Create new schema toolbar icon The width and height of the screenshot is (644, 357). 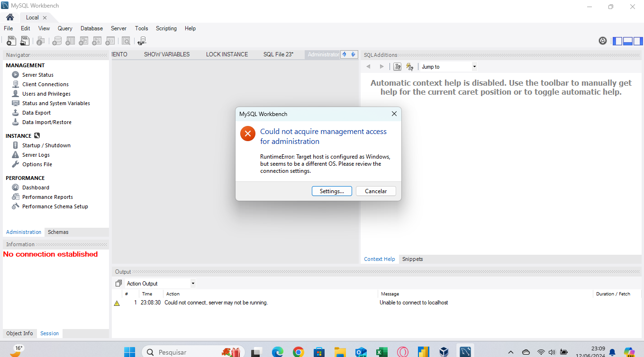[x=57, y=41]
